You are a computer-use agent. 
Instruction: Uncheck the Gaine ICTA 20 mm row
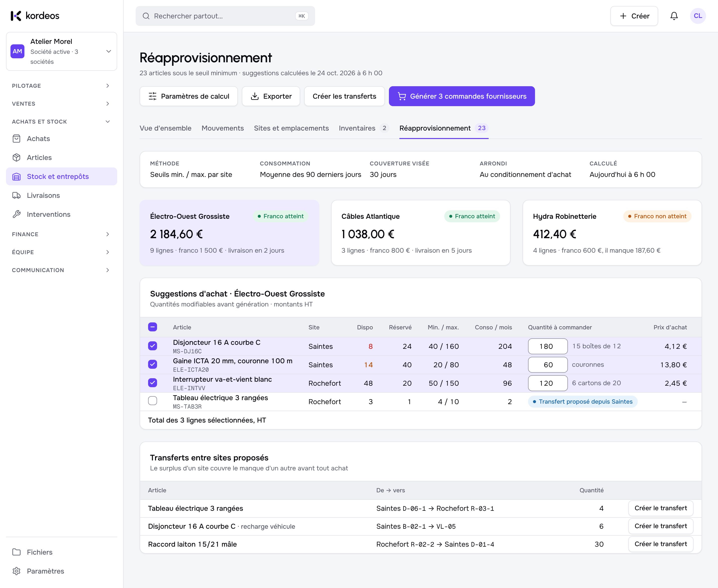pyautogui.click(x=153, y=364)
